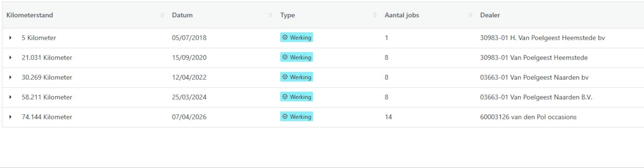Expand the 30.269 Kilometer row
This screenshot has width=644, height=168.
tap(10, 77)
